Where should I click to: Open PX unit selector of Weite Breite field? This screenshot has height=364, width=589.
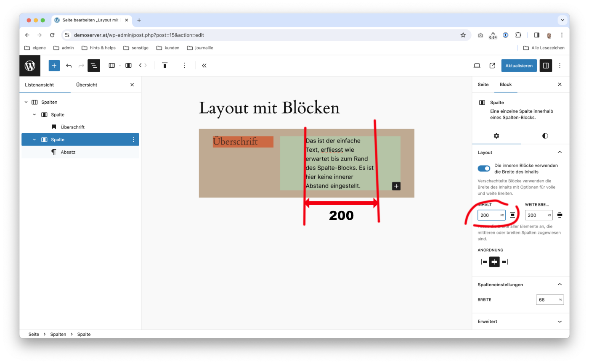pos(549,215)
